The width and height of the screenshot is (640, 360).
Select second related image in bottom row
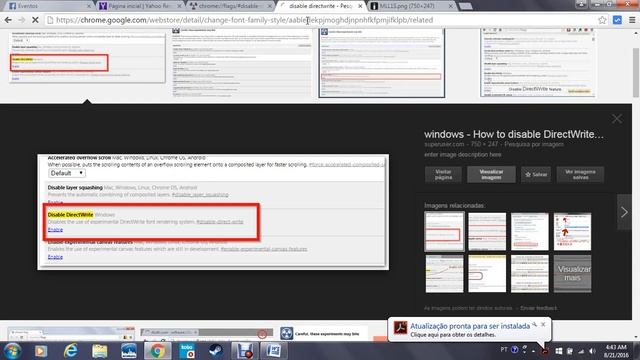click(x=487, y=273)
